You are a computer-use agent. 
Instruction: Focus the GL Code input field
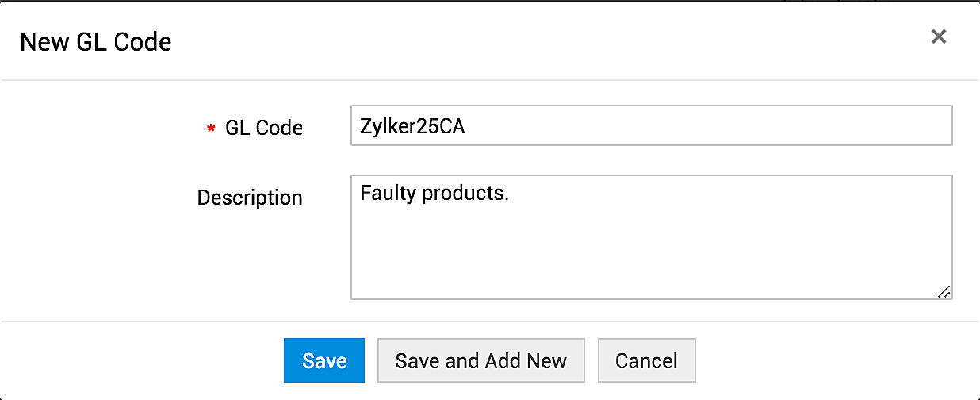point(650,126)
